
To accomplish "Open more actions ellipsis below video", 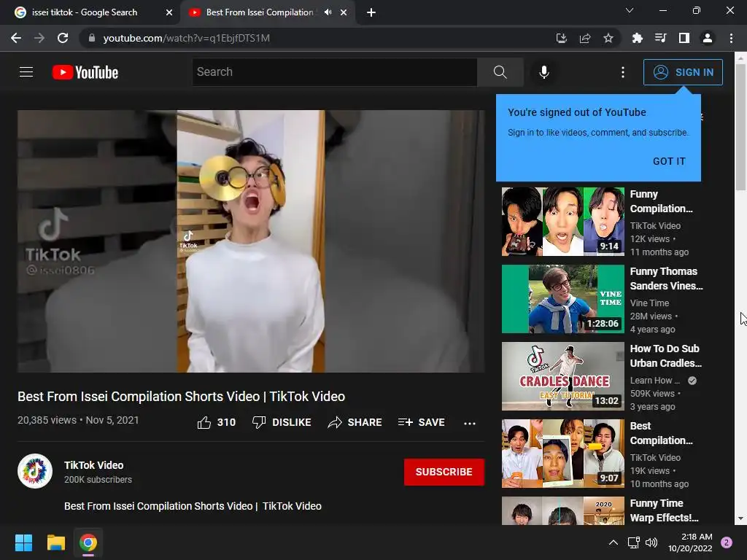I will 470,423.
